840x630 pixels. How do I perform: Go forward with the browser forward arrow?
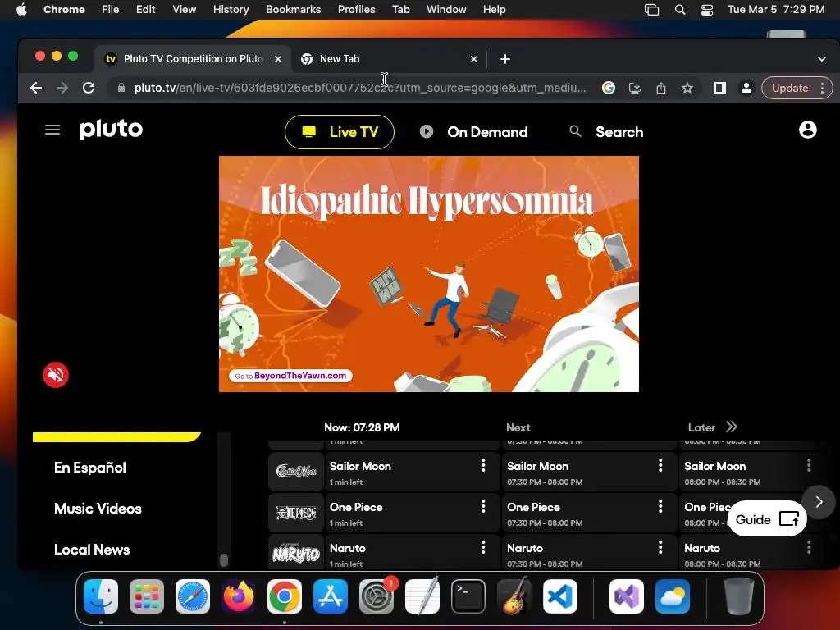[x=62, y=88]
